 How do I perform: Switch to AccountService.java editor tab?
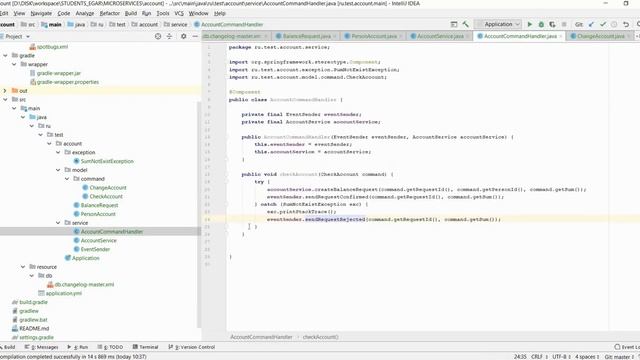[440, 36]
